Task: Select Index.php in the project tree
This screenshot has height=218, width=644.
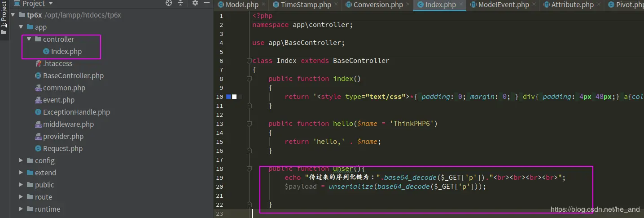Action: (66, 52)
